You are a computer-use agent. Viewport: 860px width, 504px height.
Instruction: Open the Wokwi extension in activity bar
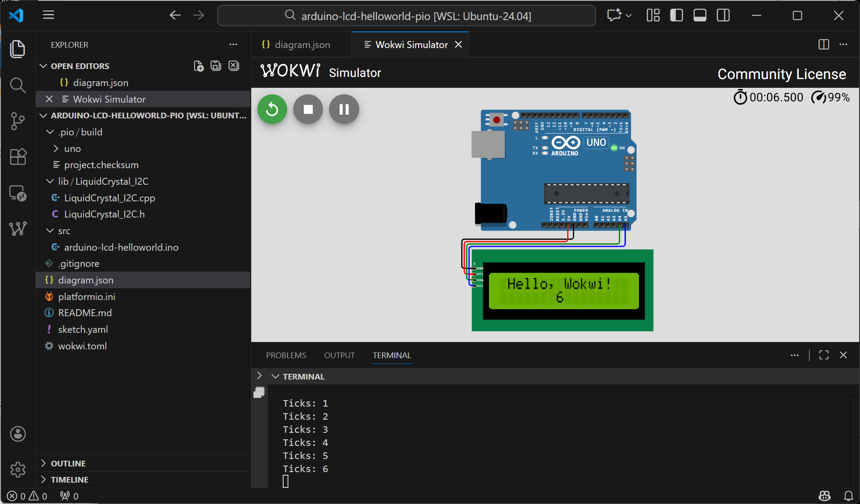click(18, 228)
